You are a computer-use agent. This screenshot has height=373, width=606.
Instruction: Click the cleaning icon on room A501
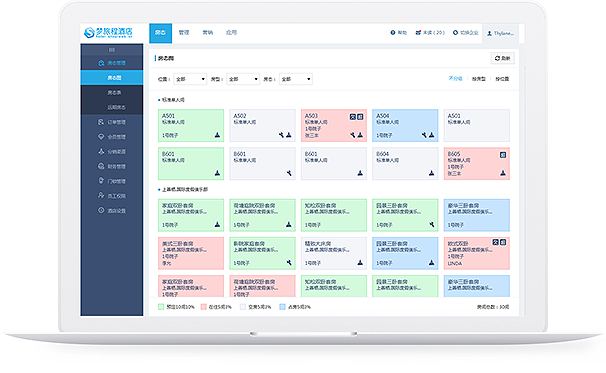point(217,135)
